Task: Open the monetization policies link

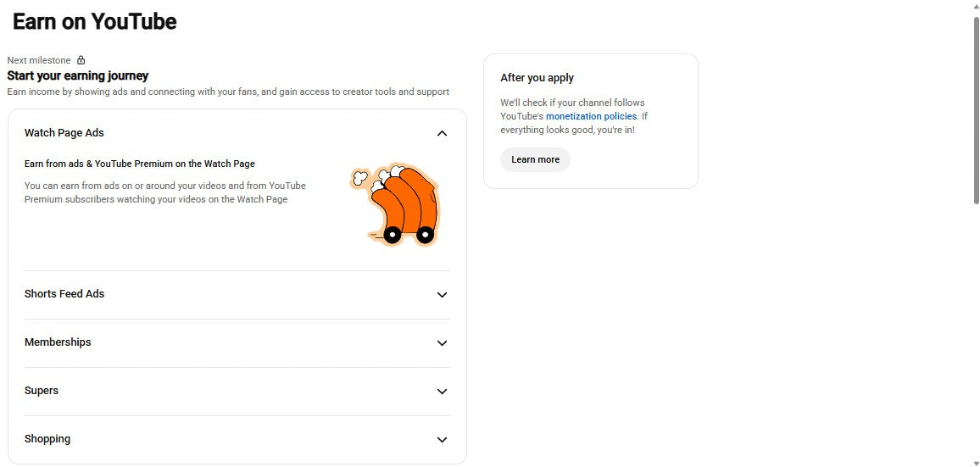Action: (591, 116)
